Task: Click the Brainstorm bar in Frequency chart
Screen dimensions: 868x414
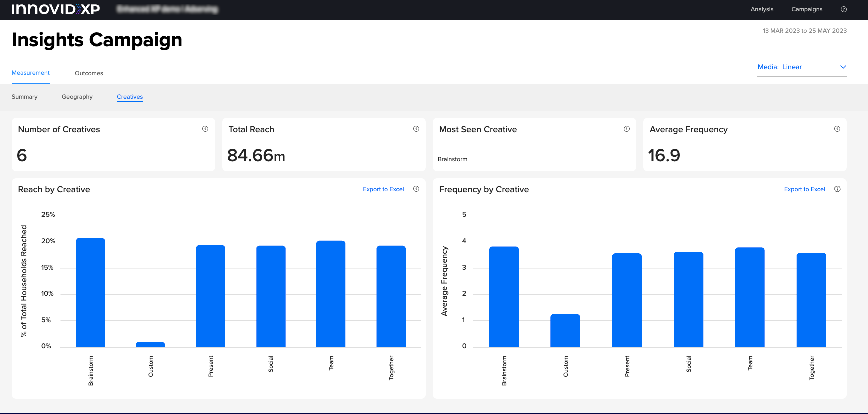Action: (x=504, y=297)
